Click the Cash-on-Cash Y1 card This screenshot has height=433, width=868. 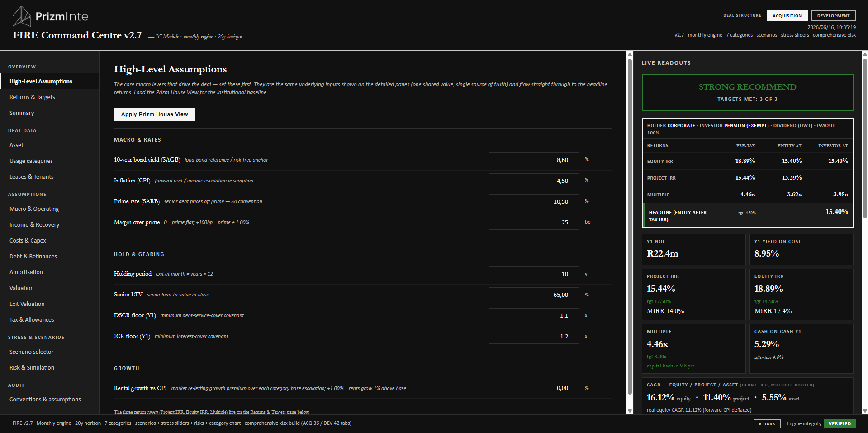[801, 349]
